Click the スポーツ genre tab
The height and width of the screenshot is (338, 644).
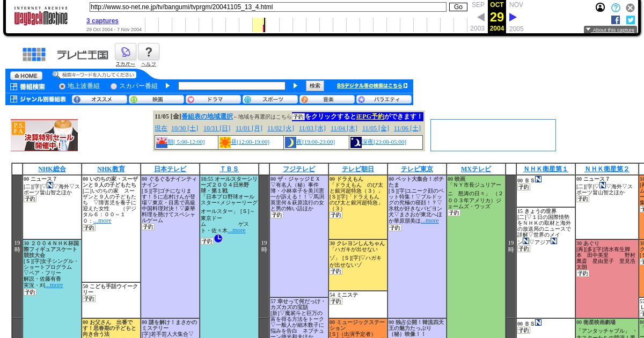coord(270,99)
